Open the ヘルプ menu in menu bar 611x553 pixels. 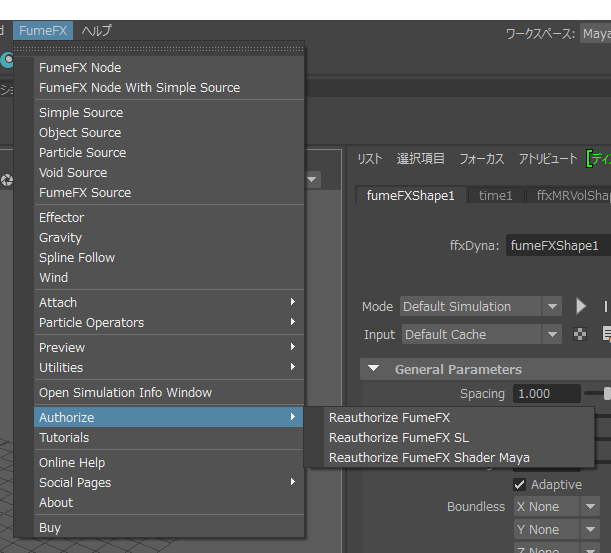point(96,30)
